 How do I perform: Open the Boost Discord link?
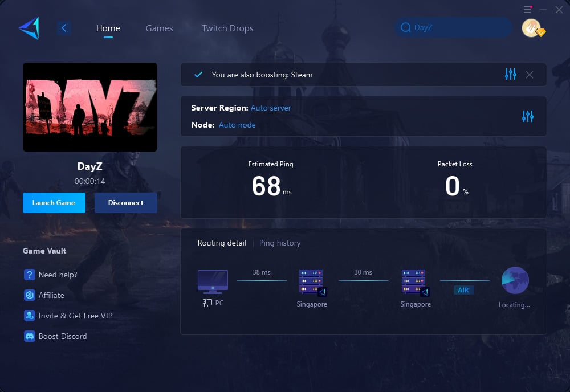[x=63, y=336]
